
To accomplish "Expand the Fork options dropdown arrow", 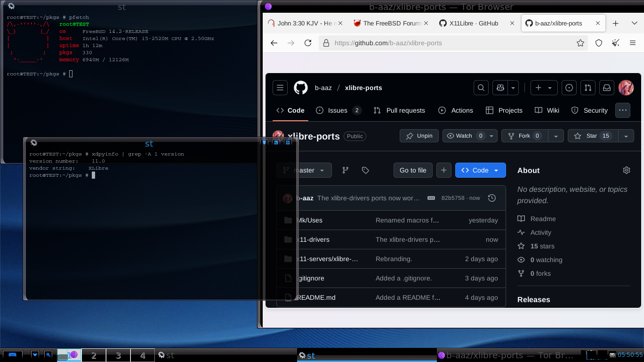I will point(556,136).
